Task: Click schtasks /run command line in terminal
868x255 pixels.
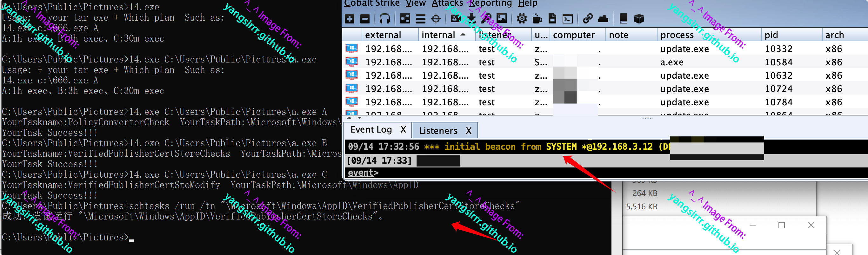Action: [260, 206]
